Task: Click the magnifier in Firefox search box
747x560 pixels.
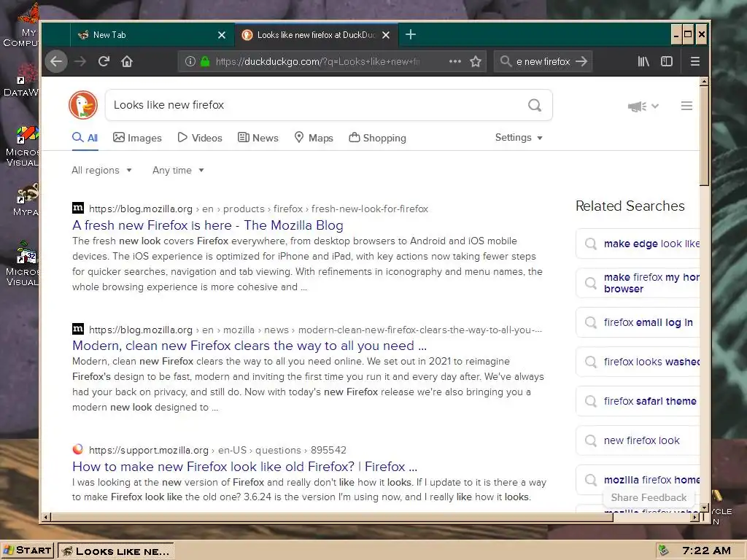Action: [x=506, y=61]
